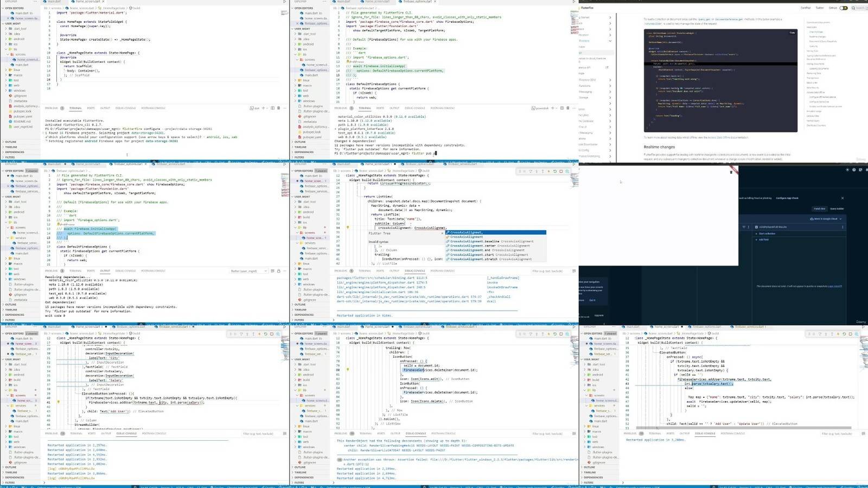The width and height of the screenshot is (868, 488).
Task: Switch to Panel view in Firestore console
Action: point(819,208)
